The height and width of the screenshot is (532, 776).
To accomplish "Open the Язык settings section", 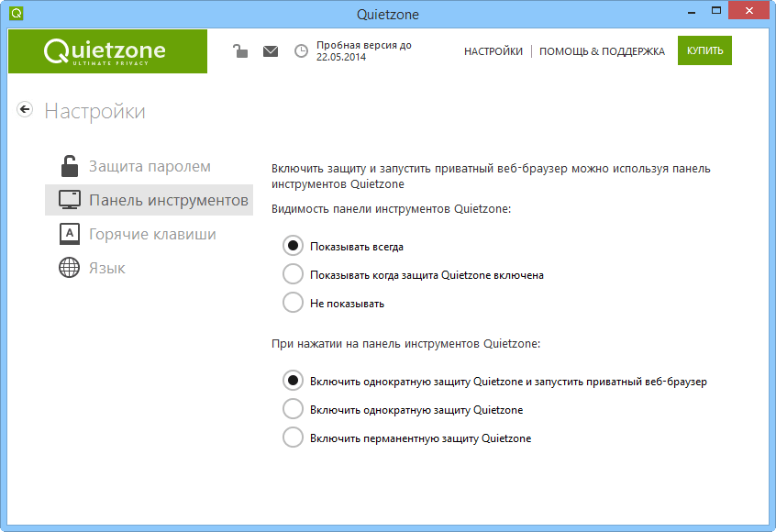I will (x=149, y=268).
